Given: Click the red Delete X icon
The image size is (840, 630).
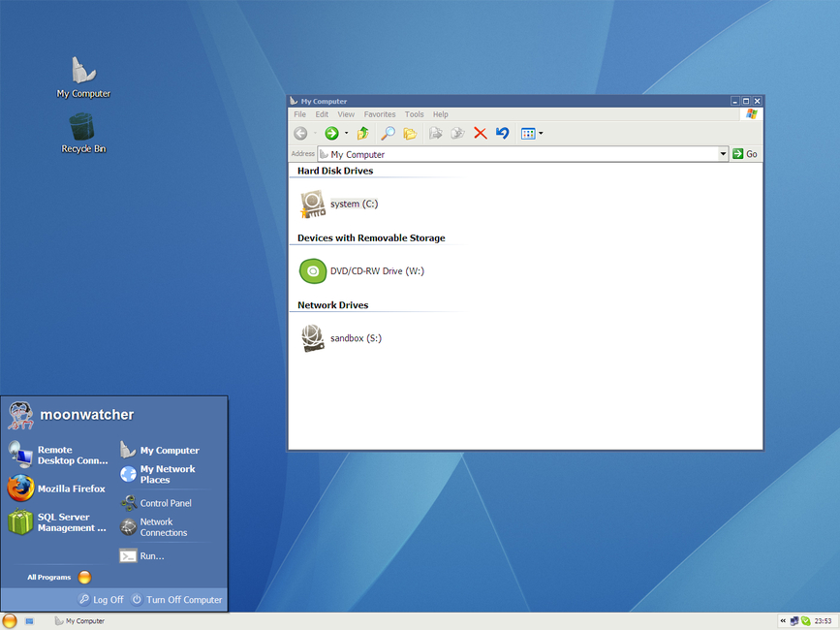Looking at the screenshot, I should 480,134.
